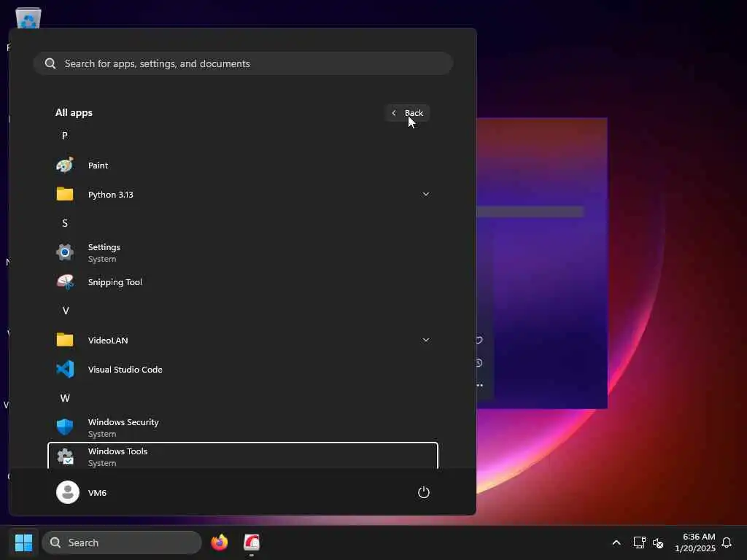Open the Settings gear icon
Screen dimensions: 747x560
pos(65,252)
